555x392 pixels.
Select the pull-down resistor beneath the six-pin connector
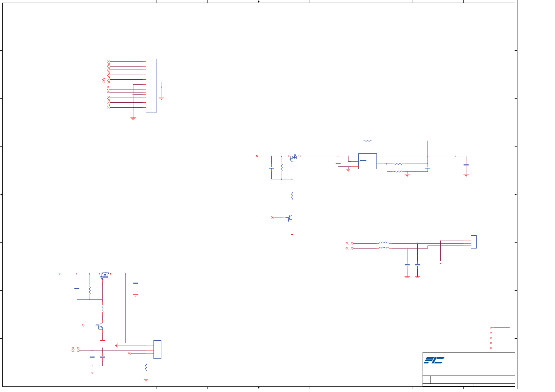point(146,367)
